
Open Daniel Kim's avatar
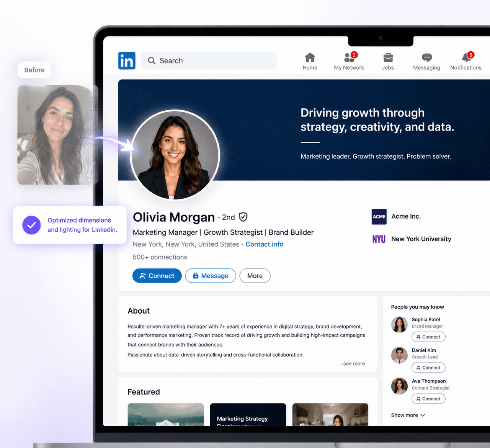[399, 355]
